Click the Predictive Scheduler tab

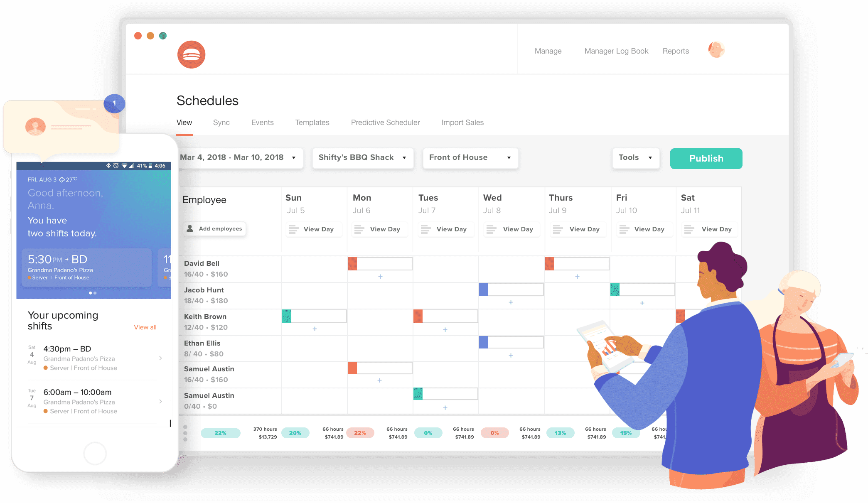[385, 123]
